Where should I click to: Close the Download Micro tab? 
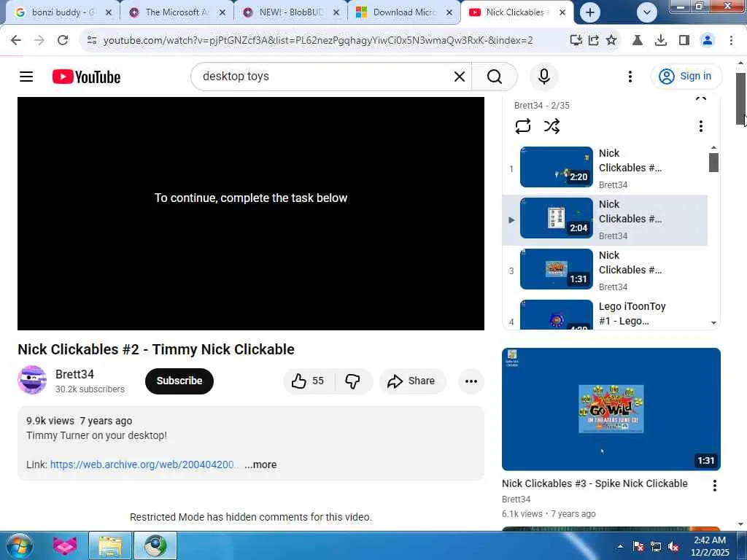pos(449,12)
